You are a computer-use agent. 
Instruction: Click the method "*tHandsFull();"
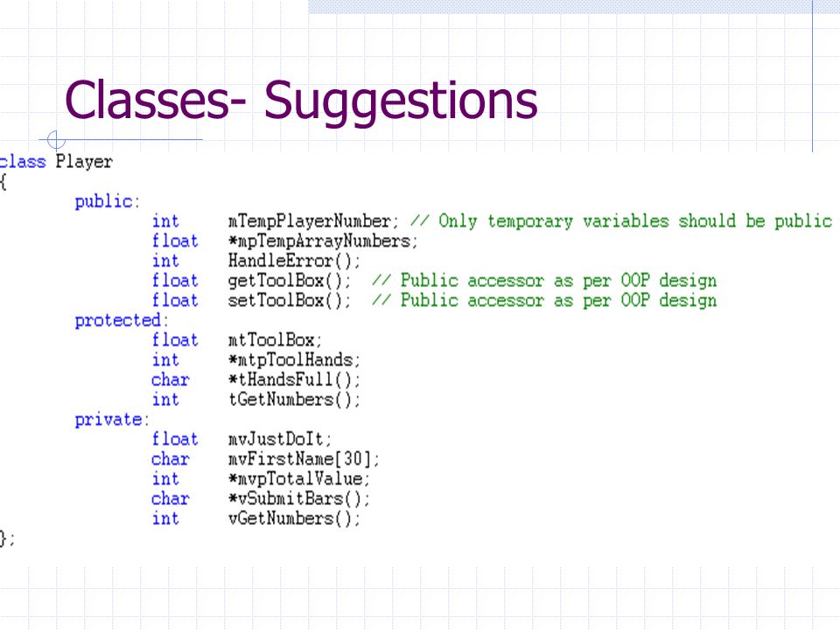coord(294,380)
